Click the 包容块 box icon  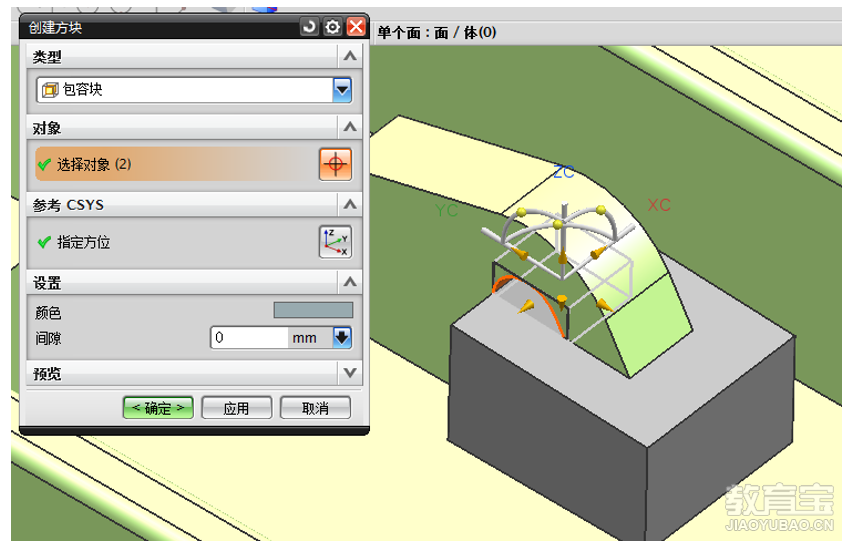50,90
